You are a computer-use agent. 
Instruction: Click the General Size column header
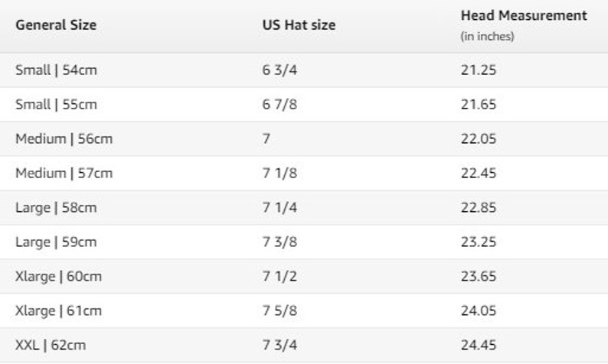56,24
